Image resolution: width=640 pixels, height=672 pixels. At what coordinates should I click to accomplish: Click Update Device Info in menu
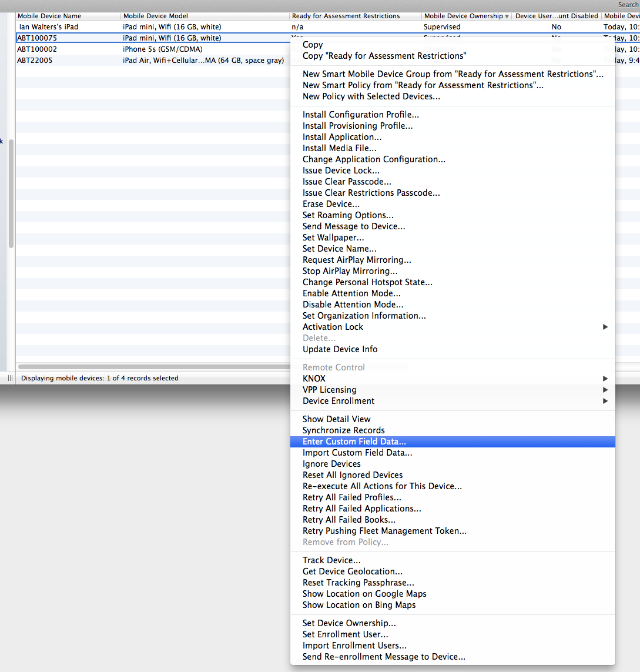[x=340, y=349]
